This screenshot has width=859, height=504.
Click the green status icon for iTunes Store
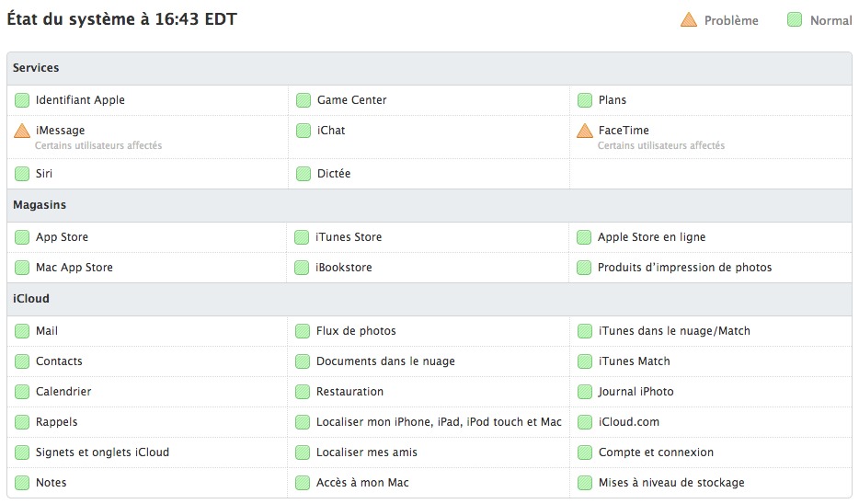point(302,237)
